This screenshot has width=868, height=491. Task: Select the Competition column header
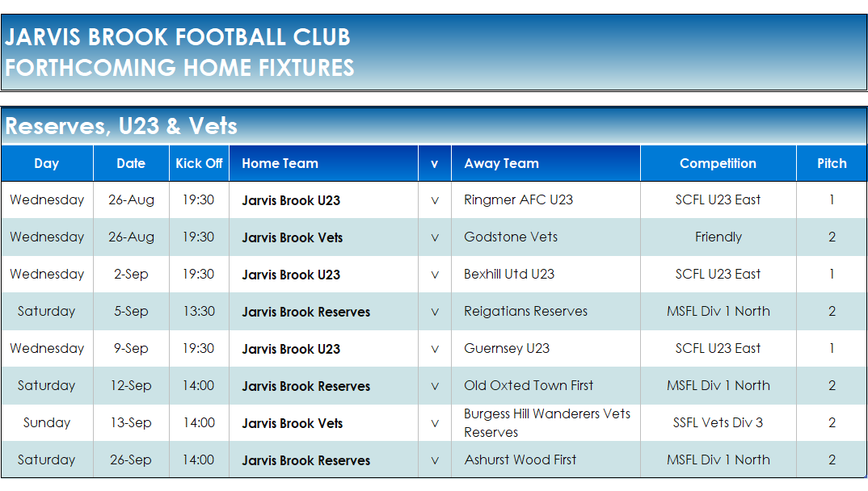point(718,163)
